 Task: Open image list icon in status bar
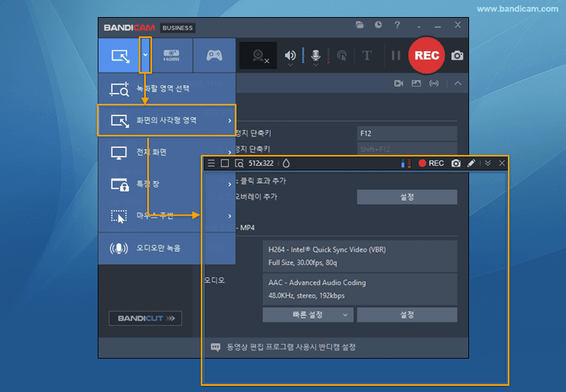[x=416, y=84]
